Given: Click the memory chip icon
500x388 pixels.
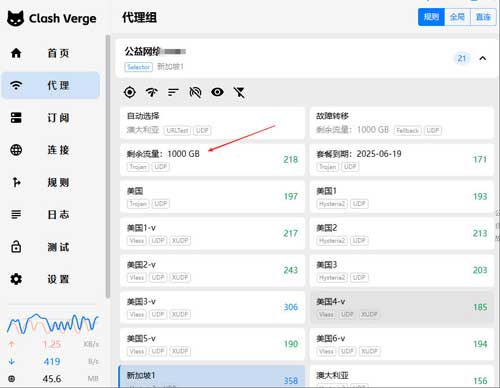Looking at the screenshot, I should point(12,379).
